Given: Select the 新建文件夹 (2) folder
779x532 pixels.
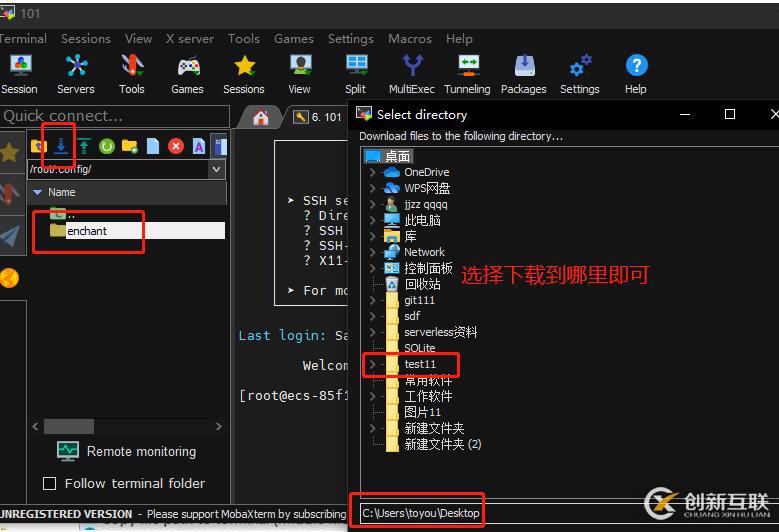Looking at the screenshot, I should click(434, 444).
